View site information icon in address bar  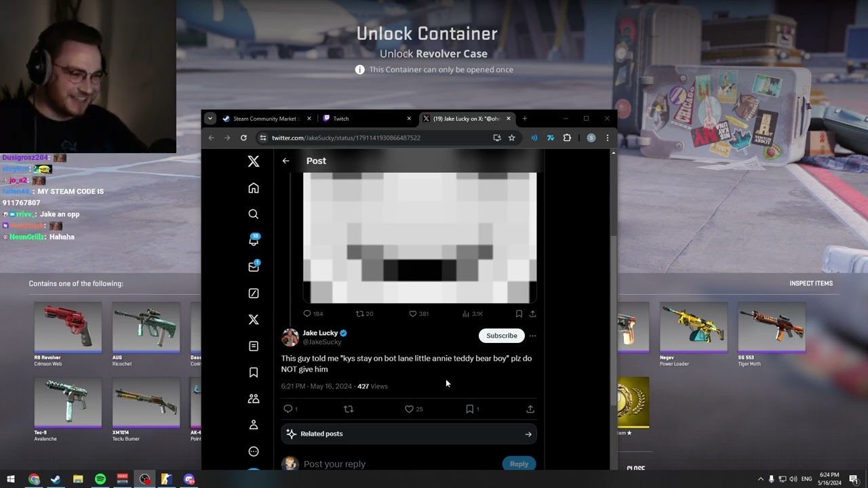tap(263, 138)
